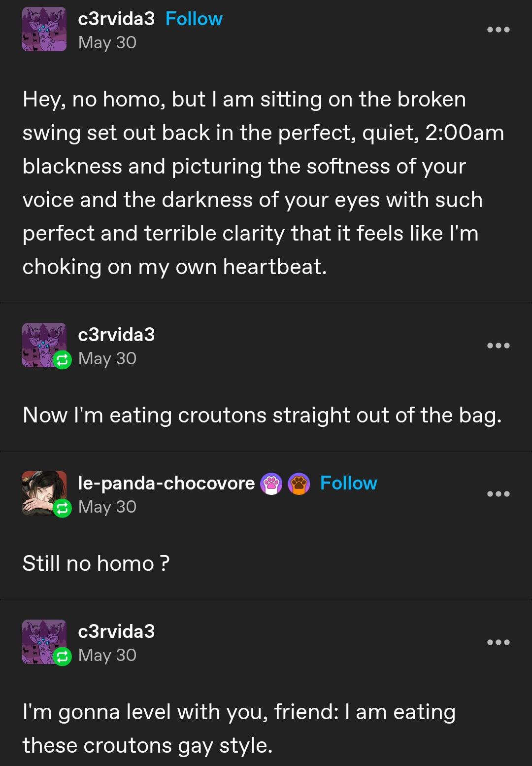The height and width of the screenshot is (766, 532).
Task: Open c3rvida3 avatar on the last reblog
Action: point(41,638)
